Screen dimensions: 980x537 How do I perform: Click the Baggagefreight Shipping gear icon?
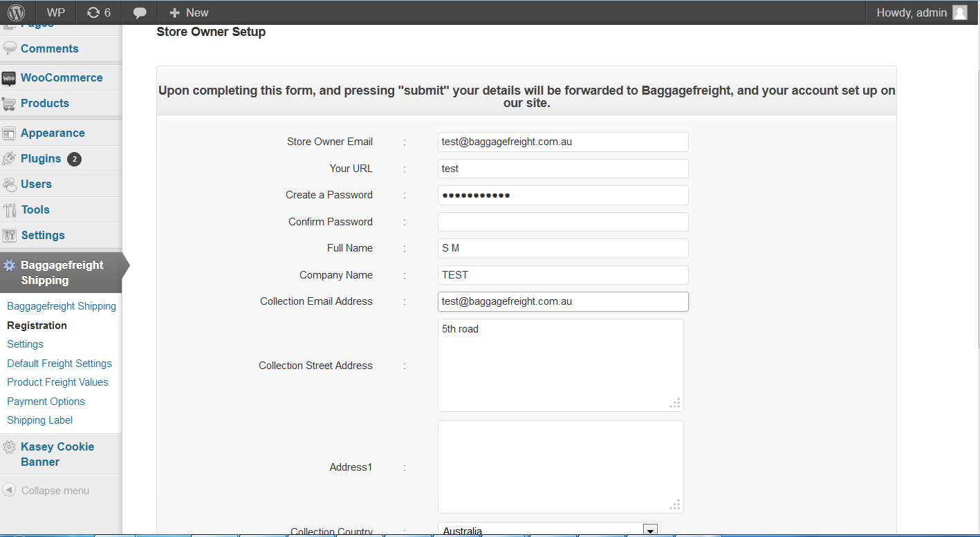coord(10,265)
